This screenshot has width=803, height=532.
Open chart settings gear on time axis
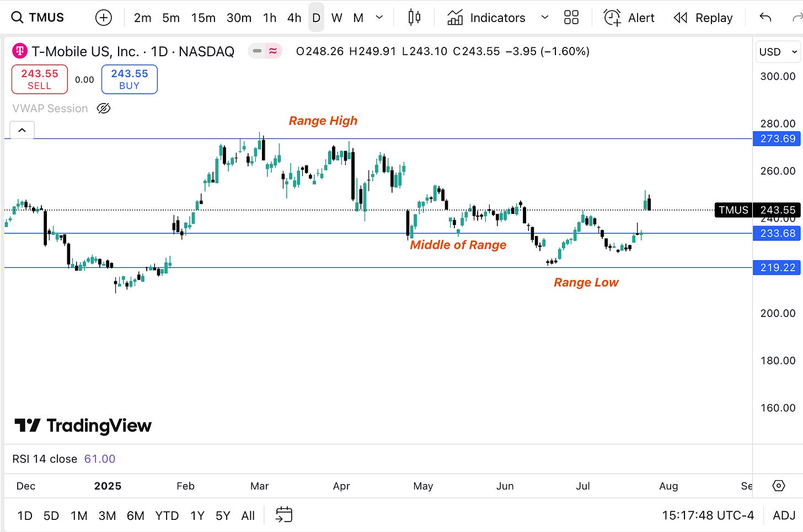[778, 486]
